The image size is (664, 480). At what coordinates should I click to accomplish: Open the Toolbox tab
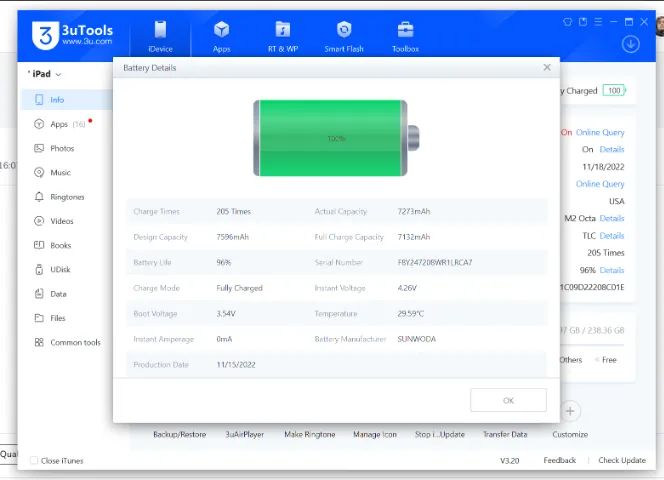(405, 31)
